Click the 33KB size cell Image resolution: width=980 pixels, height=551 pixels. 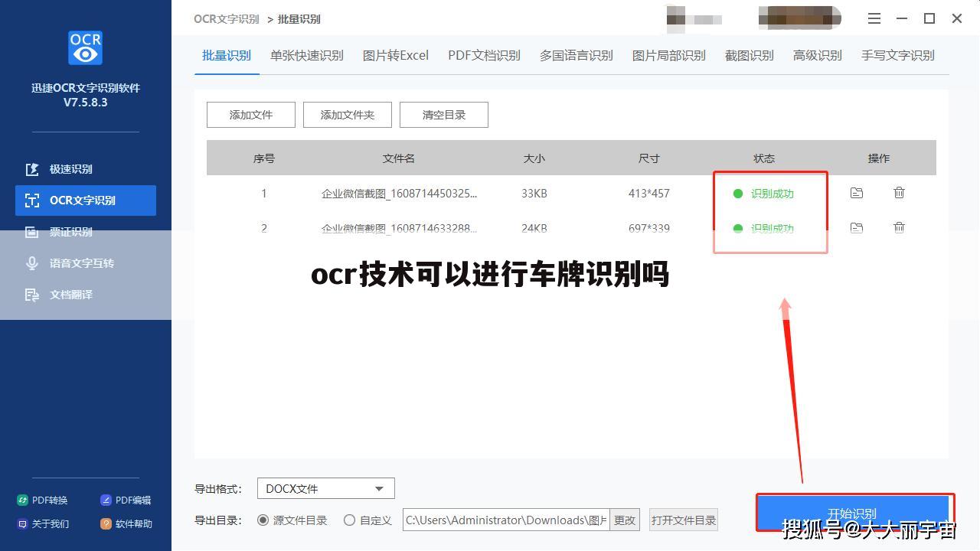534,194
